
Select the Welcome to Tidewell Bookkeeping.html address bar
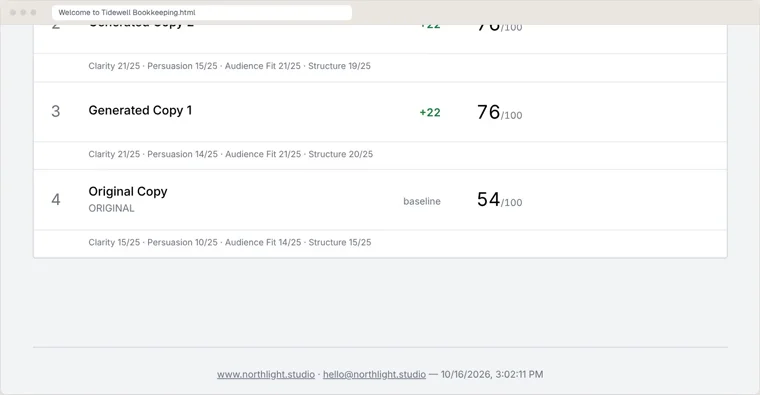(x=202, y=13)
